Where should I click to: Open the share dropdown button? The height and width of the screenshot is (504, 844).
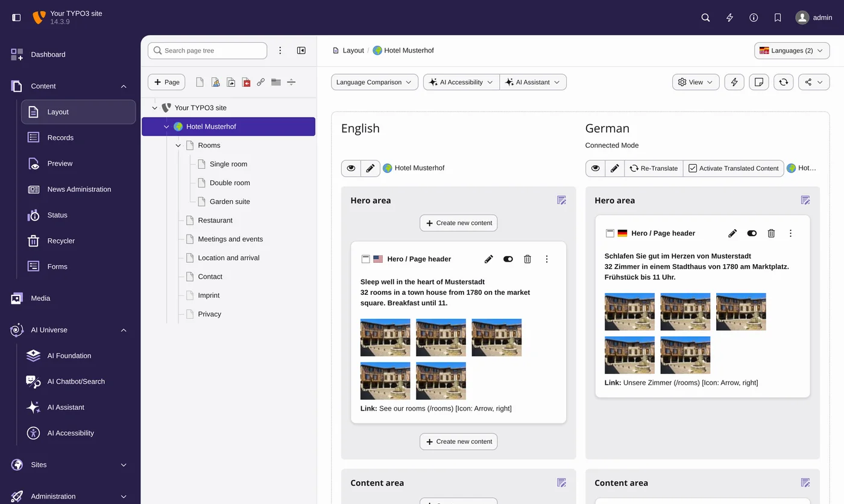[814, 82]
